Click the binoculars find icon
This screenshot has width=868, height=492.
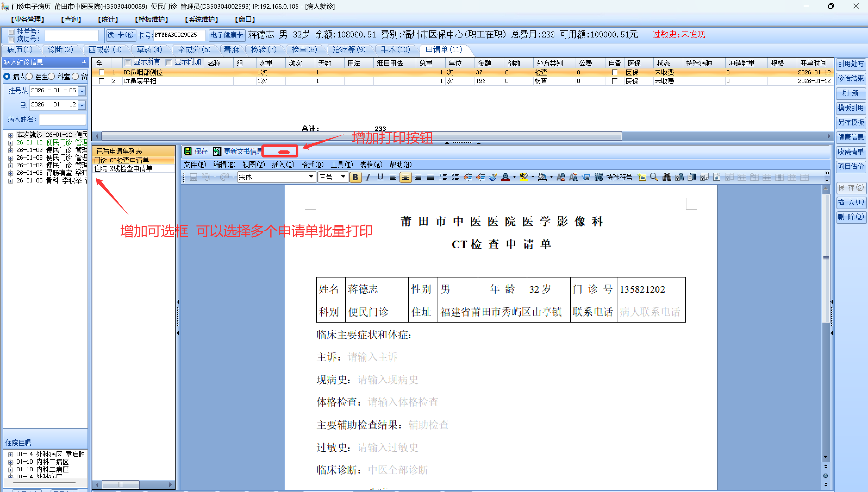click(x=666, y=177)
